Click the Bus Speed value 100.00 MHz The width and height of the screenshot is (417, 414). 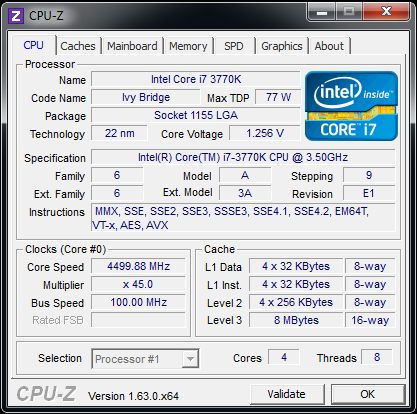click(138, 302)
